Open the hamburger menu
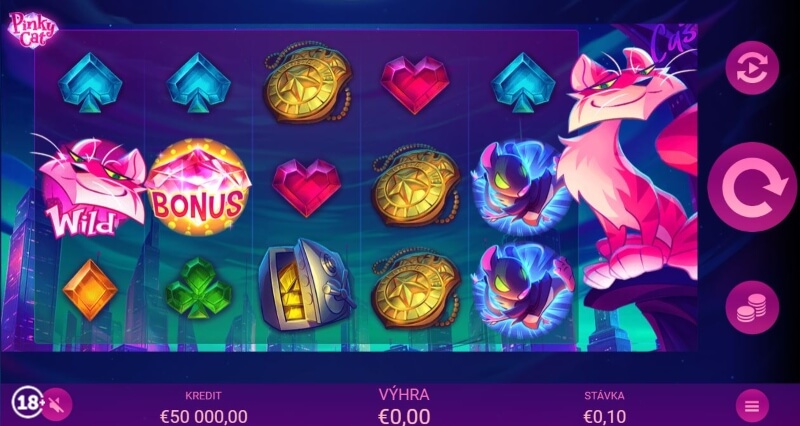The image size is (800, 426). pyautogui.click(x=752, y=406)
